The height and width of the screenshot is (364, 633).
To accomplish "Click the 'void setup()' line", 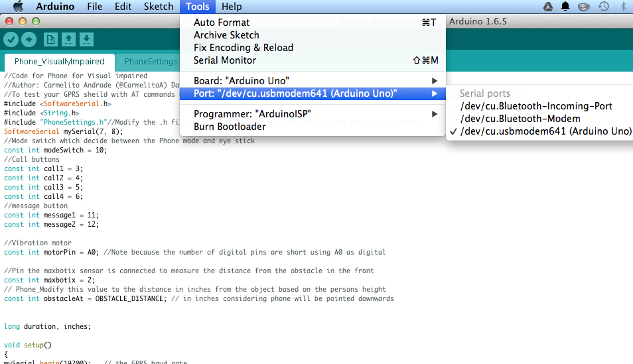I will 28,345.
